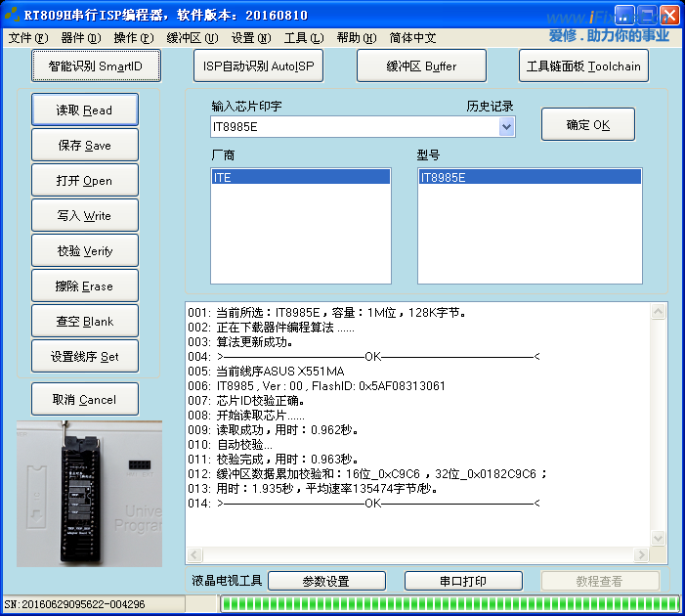Image resolution: width=685 pixels, height=616 pixels.
Task: Click the Erase button
Action: coord(84,286)
